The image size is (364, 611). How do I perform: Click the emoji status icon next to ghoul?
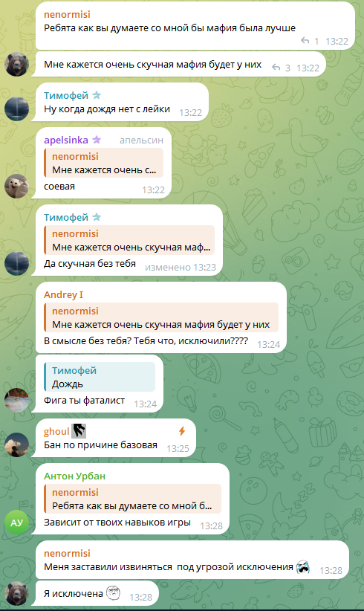79,430
